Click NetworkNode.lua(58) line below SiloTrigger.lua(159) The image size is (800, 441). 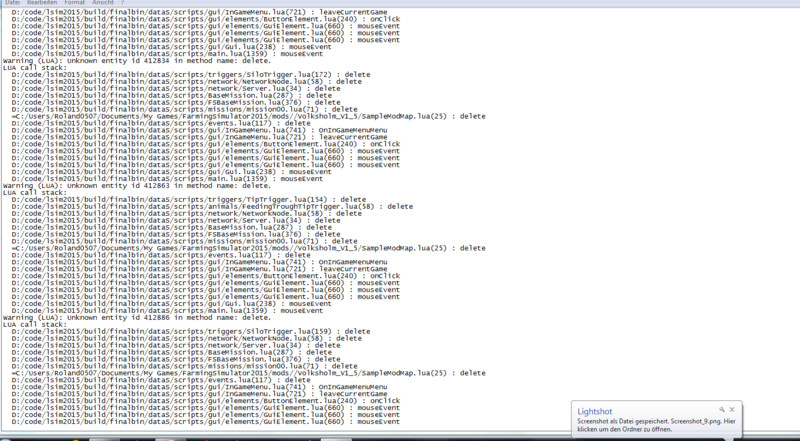187,338
